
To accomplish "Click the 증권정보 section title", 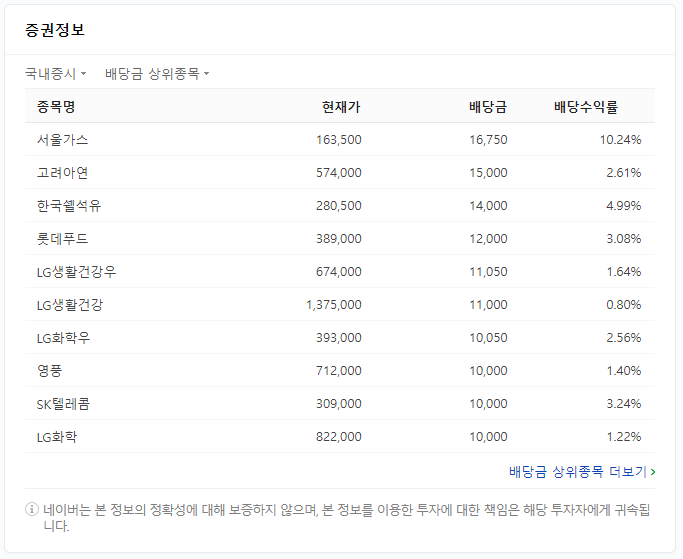I will click(x=55, y=30).
